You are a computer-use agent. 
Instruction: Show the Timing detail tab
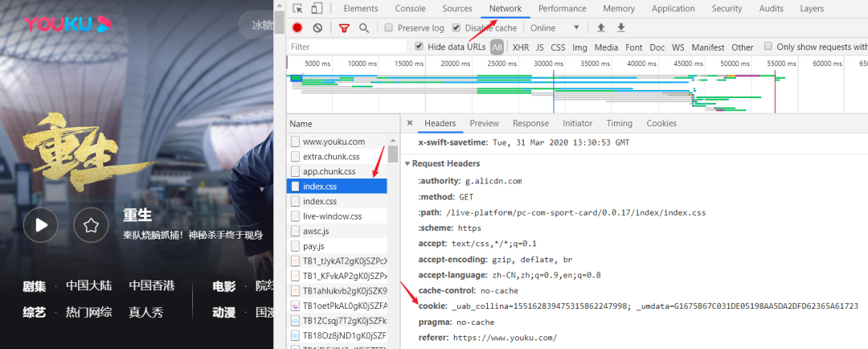(620, 123)
